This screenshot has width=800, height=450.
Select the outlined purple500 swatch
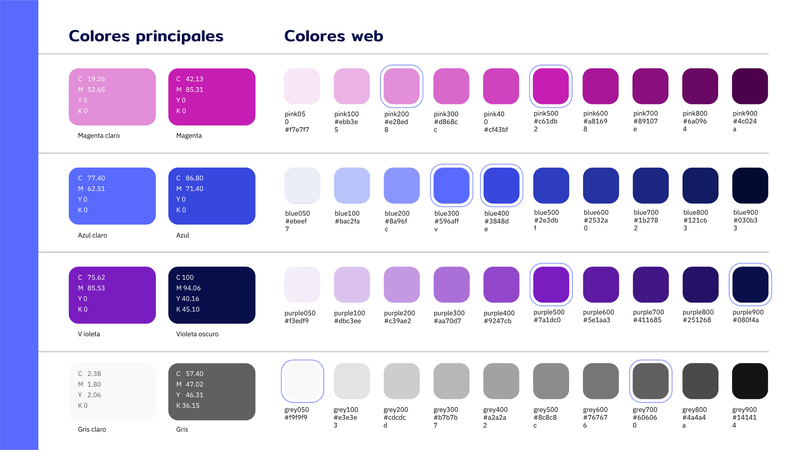[551, 284]
